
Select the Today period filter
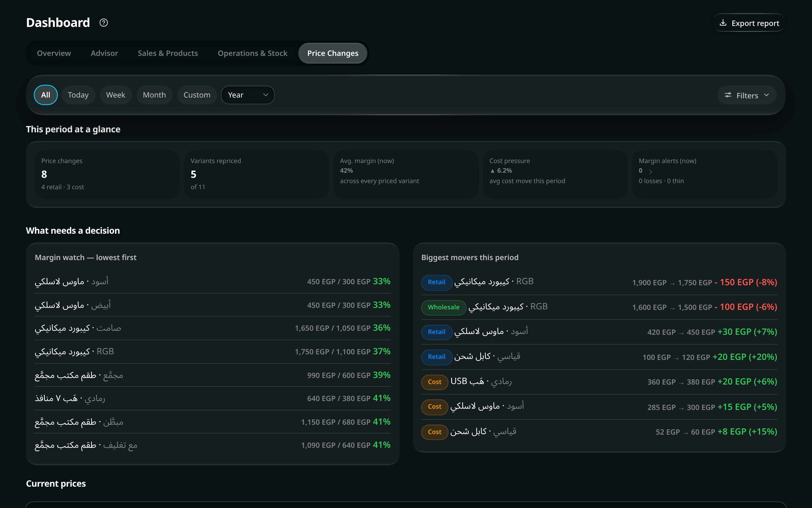(x=78, y=95)
